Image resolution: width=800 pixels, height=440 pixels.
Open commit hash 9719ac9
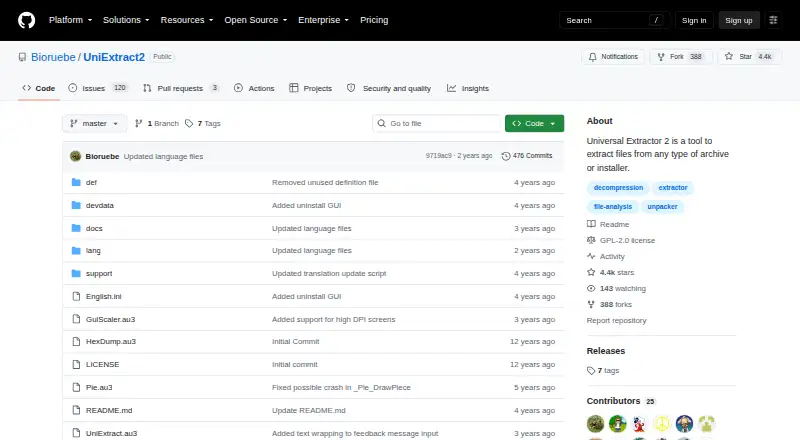point(438,156)
